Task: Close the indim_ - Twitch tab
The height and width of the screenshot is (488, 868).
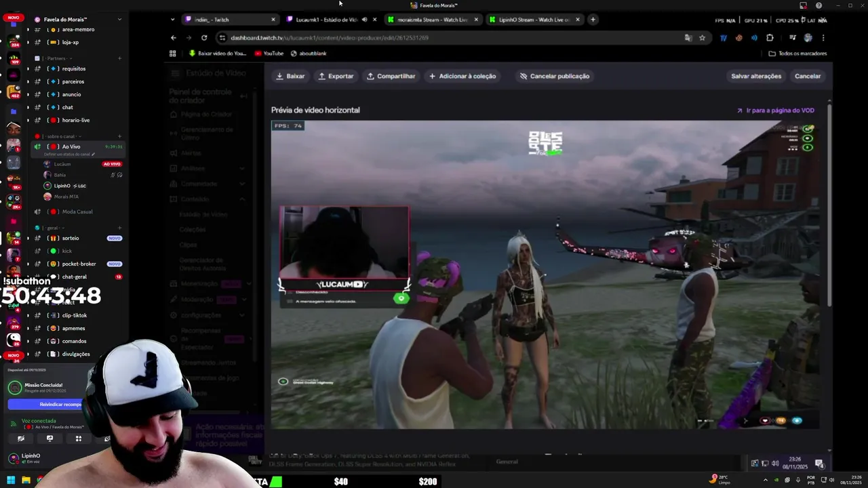Action: [x=273, y=20]
